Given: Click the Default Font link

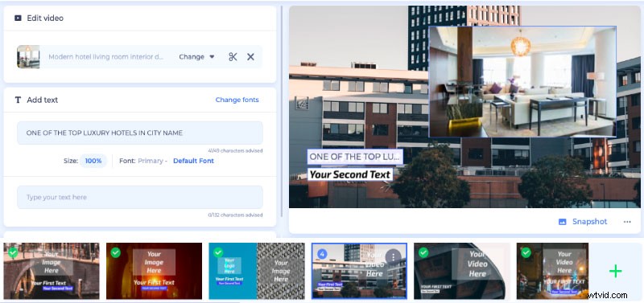Looking at the screenshot, I should (193, 161).
